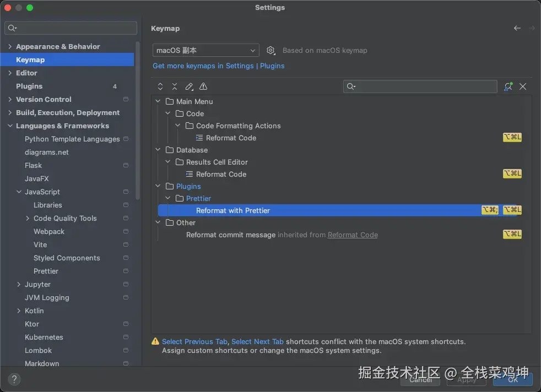Click the keymap actions search field

point(420,86)
